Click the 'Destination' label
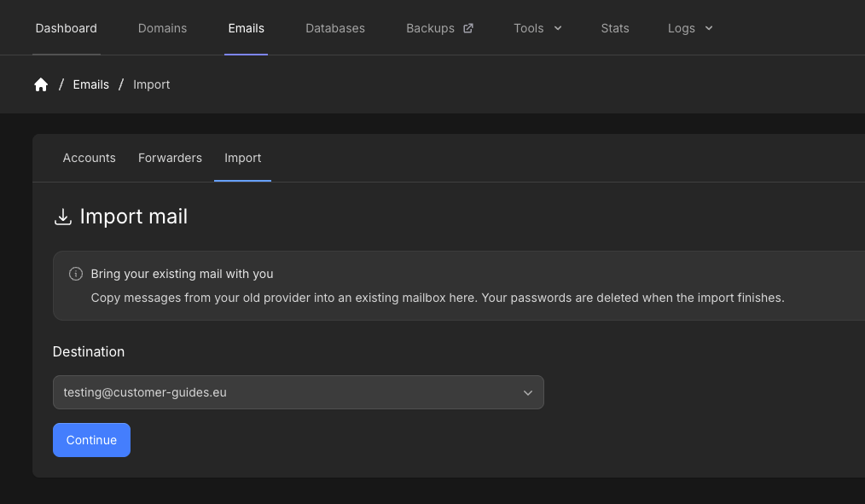Screen dimensions: 865x504 pyautogui.click(x=88, y=351)
